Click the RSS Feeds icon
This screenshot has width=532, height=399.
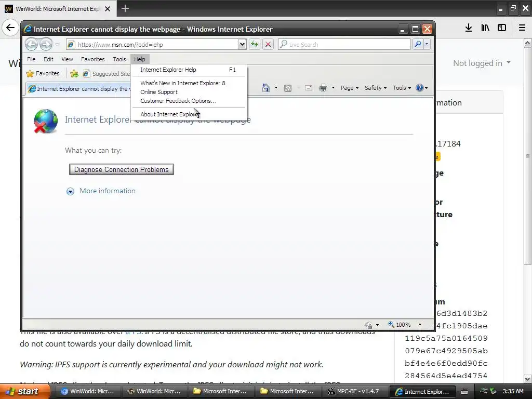point(288,88)
